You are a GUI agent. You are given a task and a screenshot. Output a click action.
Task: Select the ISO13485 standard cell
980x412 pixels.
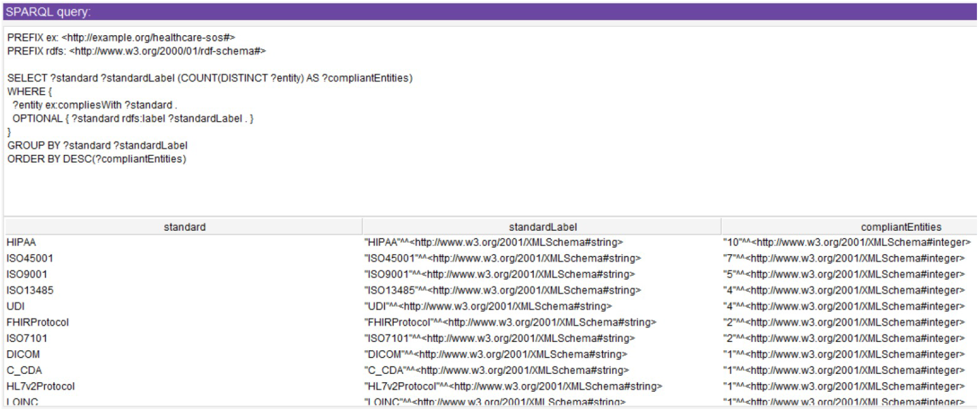point(30,290)
